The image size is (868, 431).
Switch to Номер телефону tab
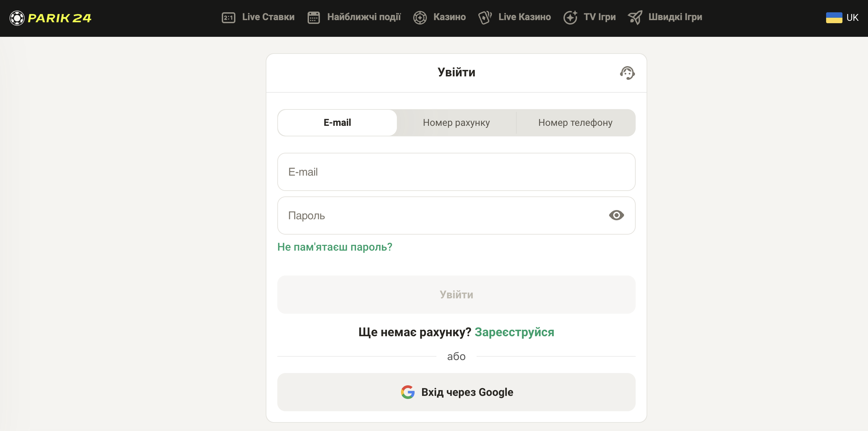click(x=575, y=123)
